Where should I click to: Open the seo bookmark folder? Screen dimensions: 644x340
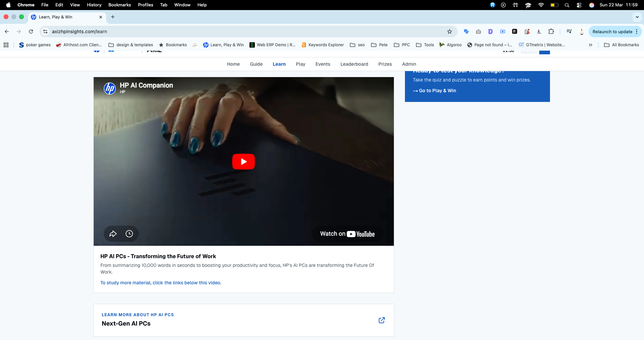(x=357, y=45)
